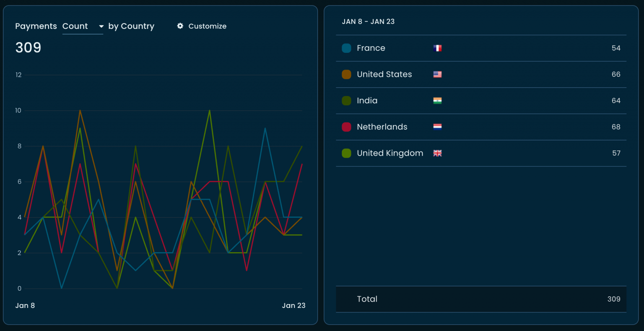644x331 pixels.
Task: Click the dropdown arrow beside Count
Action: (x=101, y=26)
